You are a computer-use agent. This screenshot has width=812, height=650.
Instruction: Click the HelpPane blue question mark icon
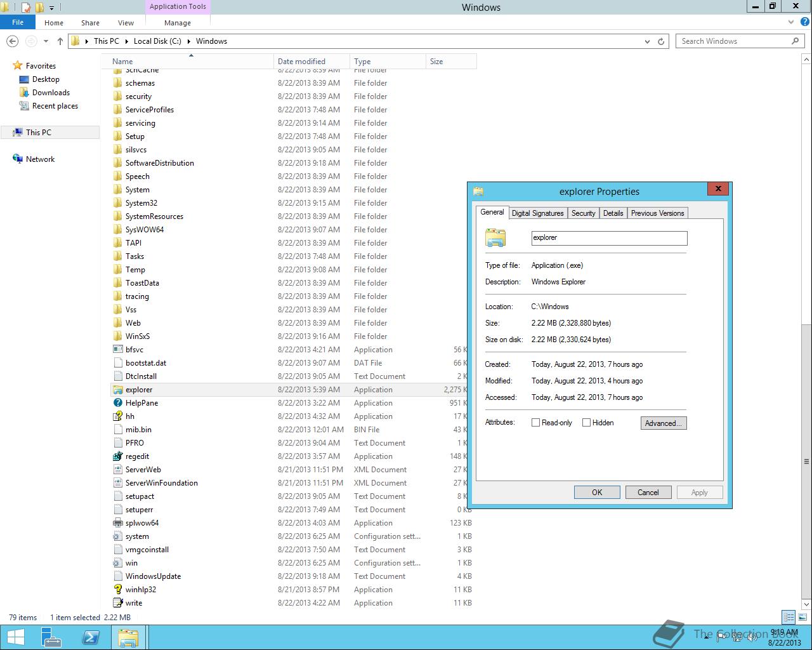(117, 403)
